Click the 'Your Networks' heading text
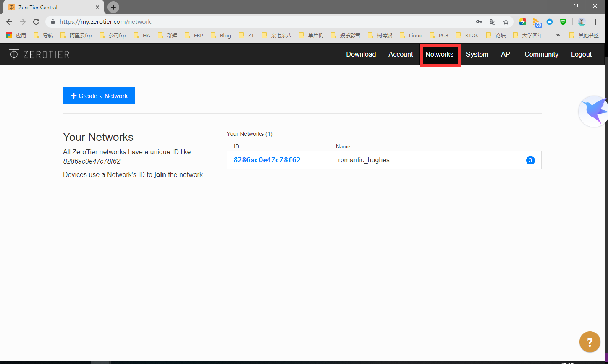The height and width of the screenshot is (364, 608). pyautogui.click(x=98, y=137)
